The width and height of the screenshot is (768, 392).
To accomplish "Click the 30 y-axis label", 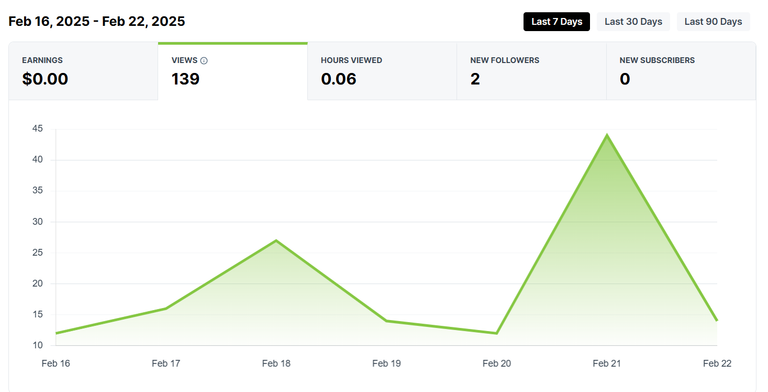I will (x=38, y=221).
